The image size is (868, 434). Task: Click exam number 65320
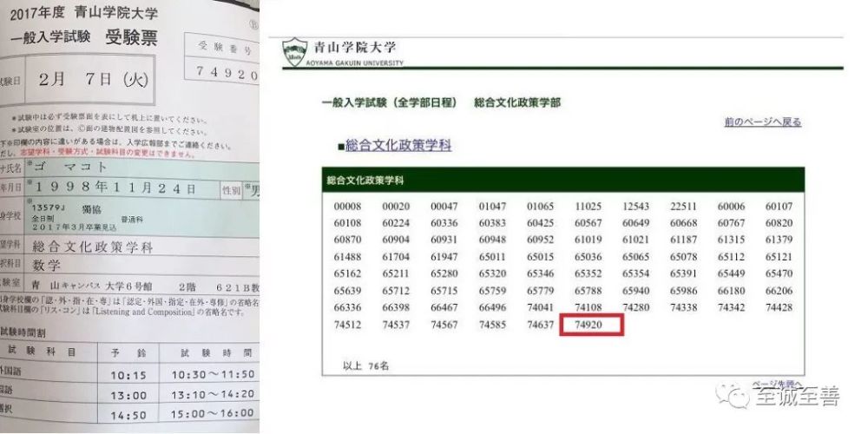pyautogui.click(x=492, y=273)
